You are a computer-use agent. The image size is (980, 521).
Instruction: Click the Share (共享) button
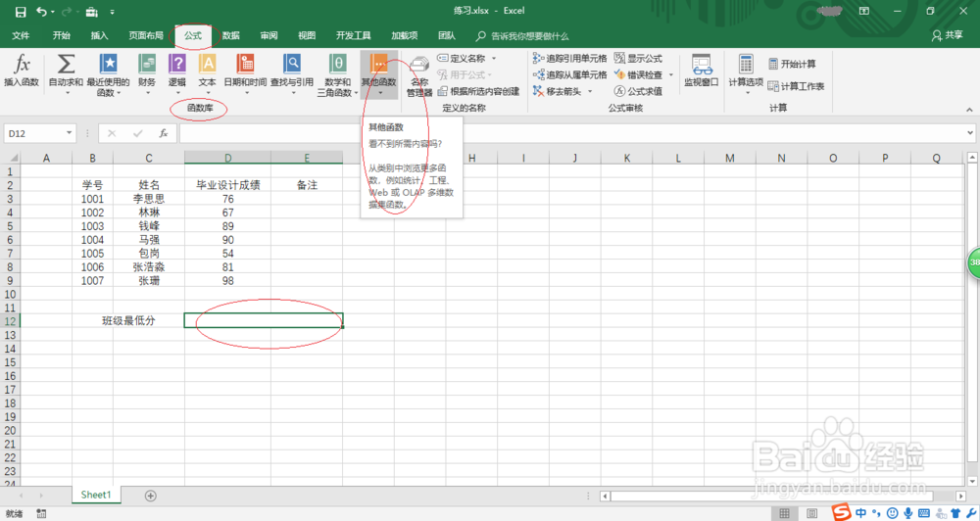948,35
